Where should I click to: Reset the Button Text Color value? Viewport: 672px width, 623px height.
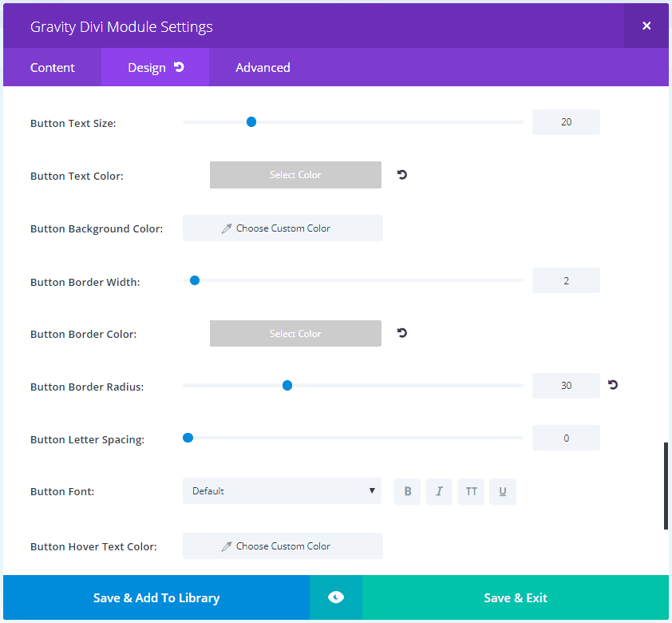(401, 174)
